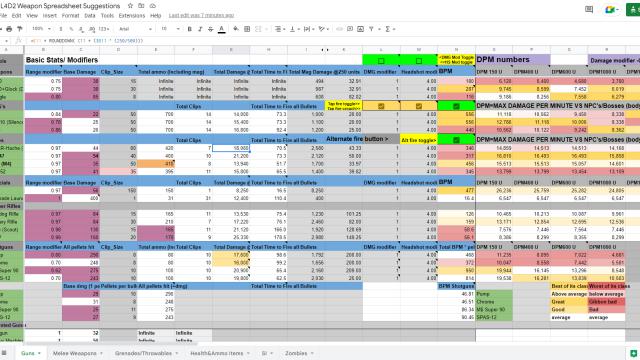640x360 pixels.
Task: Toggle bold formatting
Action: 189,29
